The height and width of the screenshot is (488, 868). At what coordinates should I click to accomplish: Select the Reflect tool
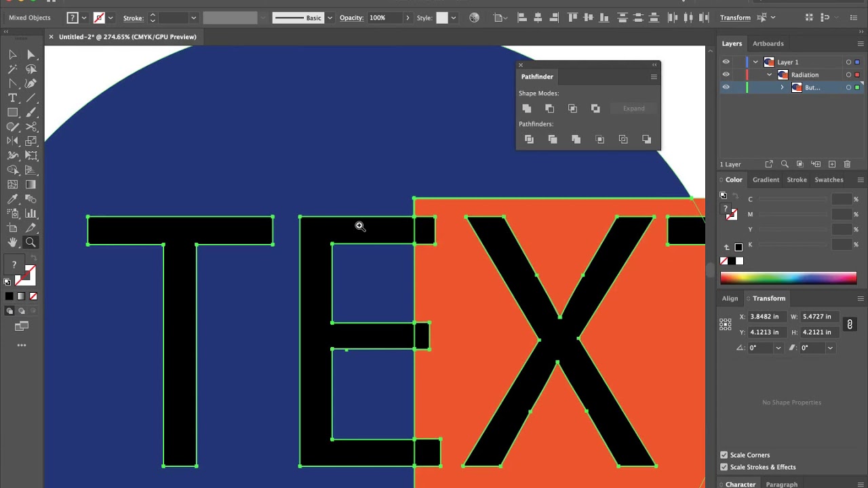pos(13,141)
